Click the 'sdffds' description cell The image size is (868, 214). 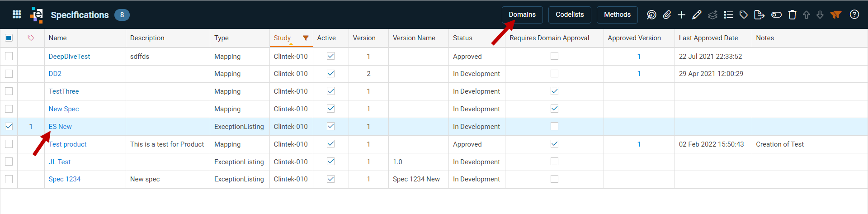tap(140, 57)
